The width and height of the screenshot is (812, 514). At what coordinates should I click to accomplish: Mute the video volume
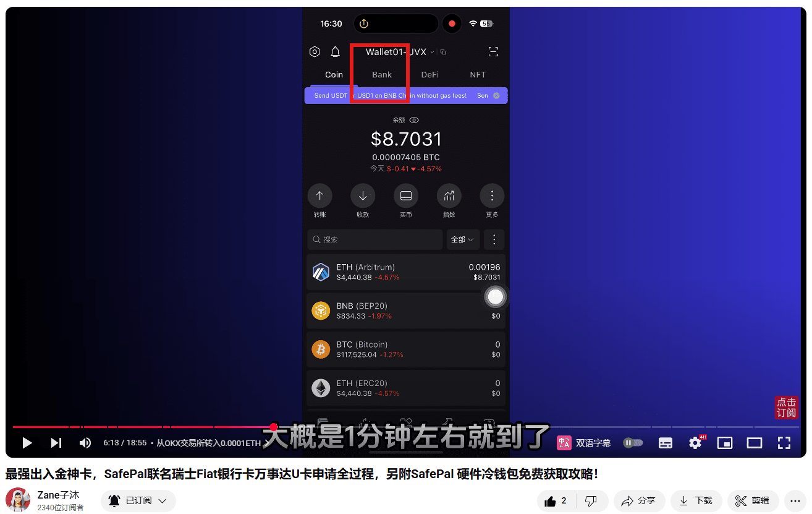point(85,443)
